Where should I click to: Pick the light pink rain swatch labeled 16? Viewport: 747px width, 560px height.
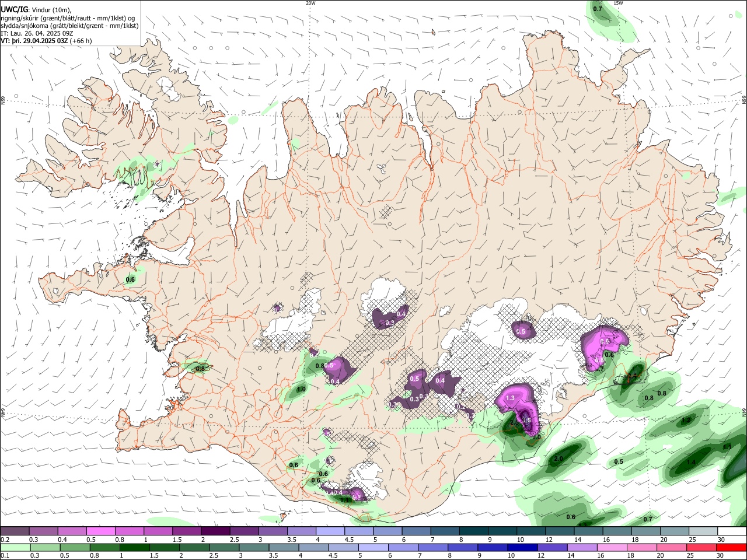(x=612, y=548)
